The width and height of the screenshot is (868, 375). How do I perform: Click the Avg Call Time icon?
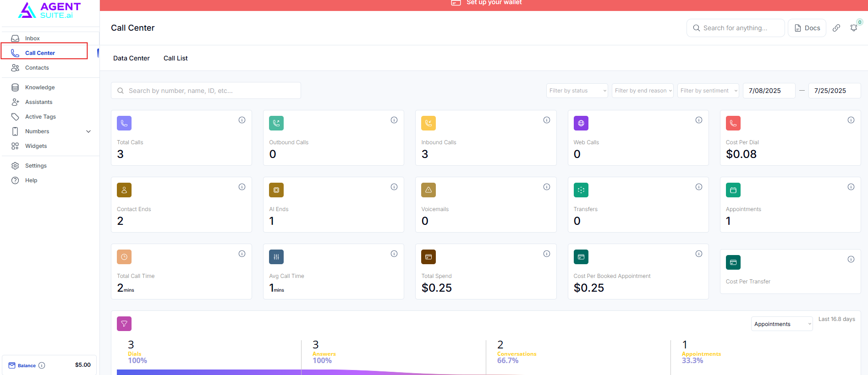pos(276,257)
